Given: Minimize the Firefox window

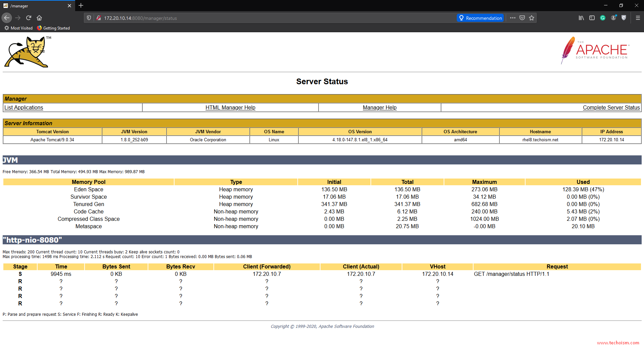Looking at the screenshot, I should click(x=606, y=5).
